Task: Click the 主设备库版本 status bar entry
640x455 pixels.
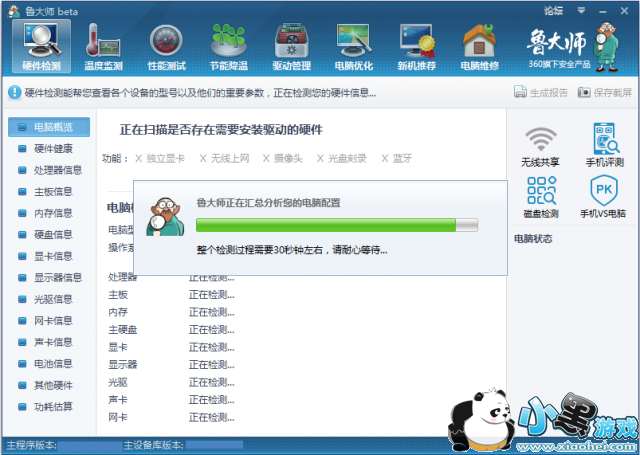Action: (x=183, y=445)
